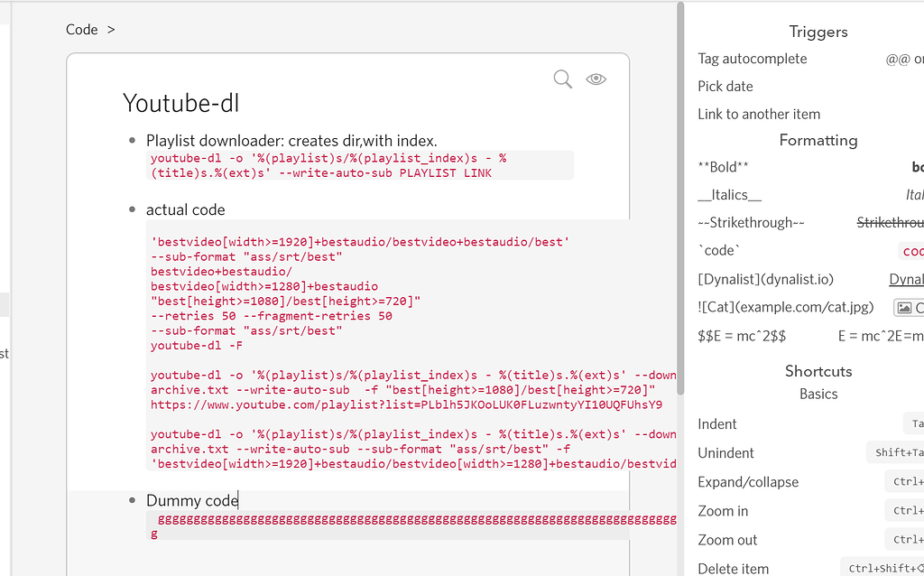
Task: Click the Basics subheading
Action: click(818, 394)
